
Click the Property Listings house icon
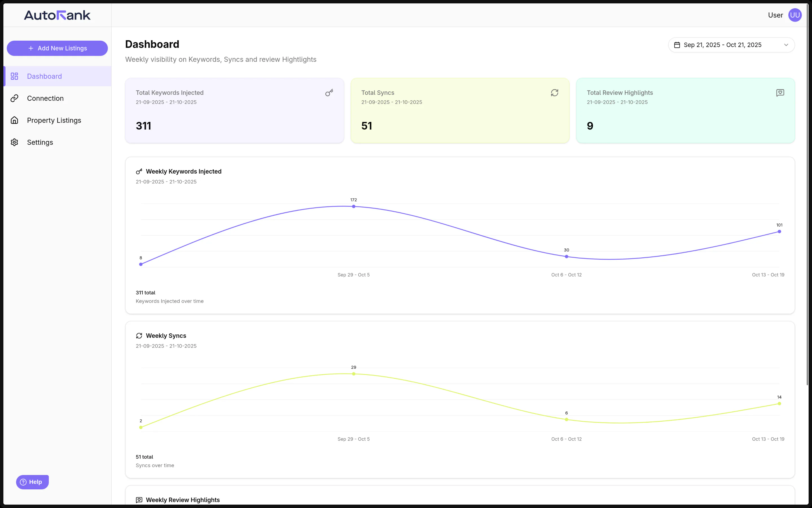point(14,120)
